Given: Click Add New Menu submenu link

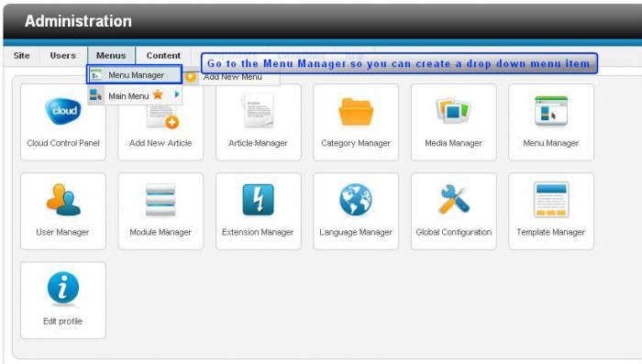Looking at the screenshot, I should coord(232,77).
